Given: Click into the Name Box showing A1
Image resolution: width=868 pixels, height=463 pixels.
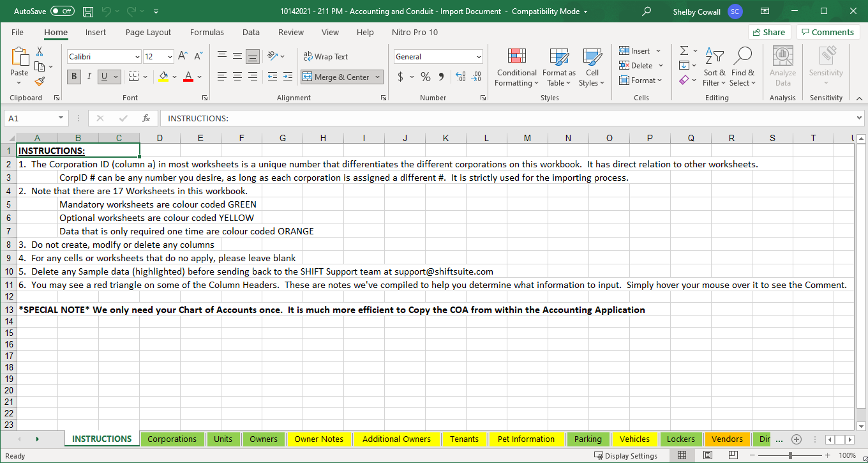Looking at the screenshot, I should [x=32, y=118].
